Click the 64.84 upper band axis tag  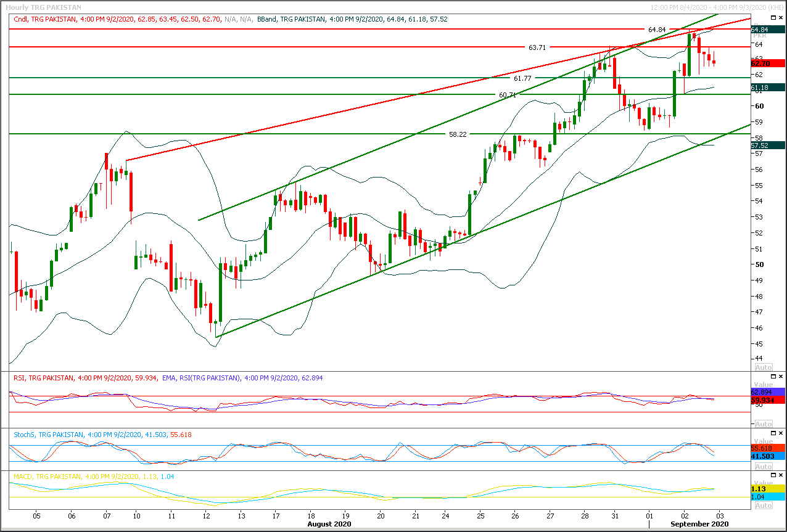coord(767,30)
